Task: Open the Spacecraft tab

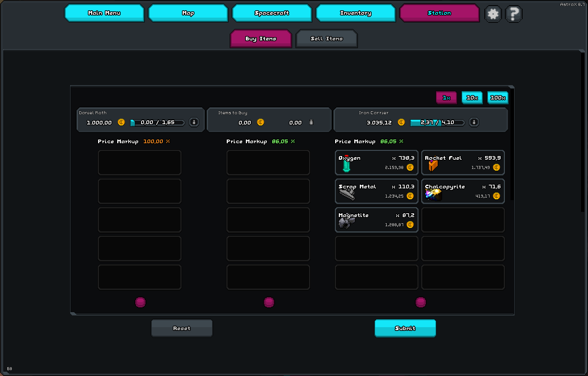Action: 272,13
